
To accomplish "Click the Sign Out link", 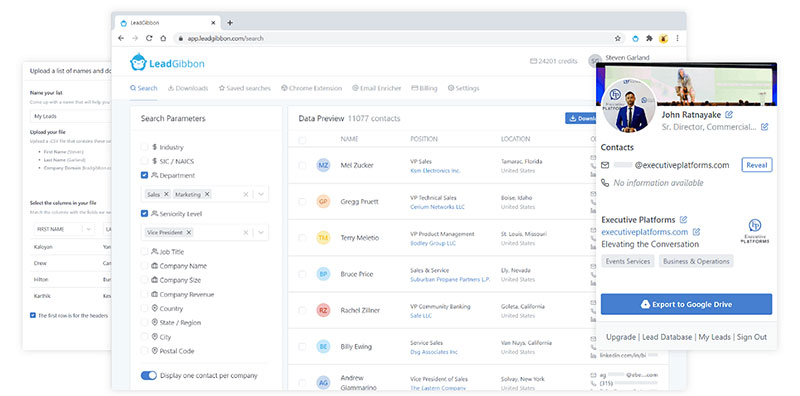I will [752, 337].
